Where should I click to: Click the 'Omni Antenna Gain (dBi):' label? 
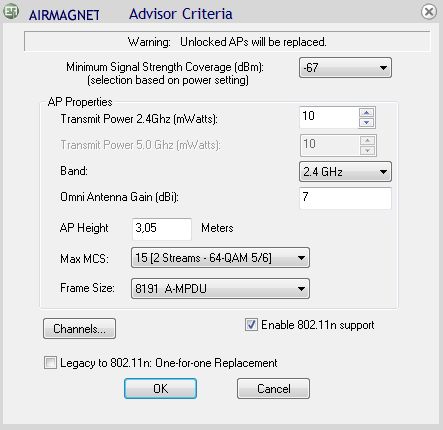click(119, 197)
